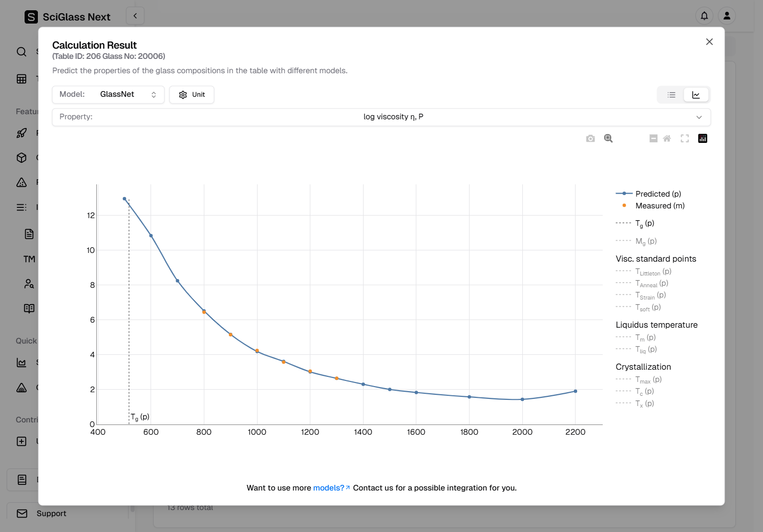Image resolution: width=763 pixels, height=532 pixels.
Task: Collapse the sidebar with chevron button
Action: (x=135, y=16)
